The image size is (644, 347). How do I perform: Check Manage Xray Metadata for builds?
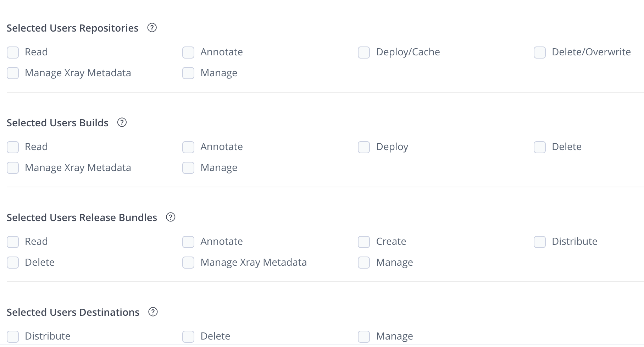point(13,168)
